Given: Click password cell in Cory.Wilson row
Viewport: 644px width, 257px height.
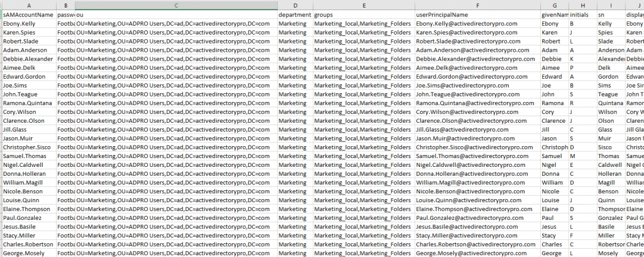Looking at the screenshot, I should point(65,112).
